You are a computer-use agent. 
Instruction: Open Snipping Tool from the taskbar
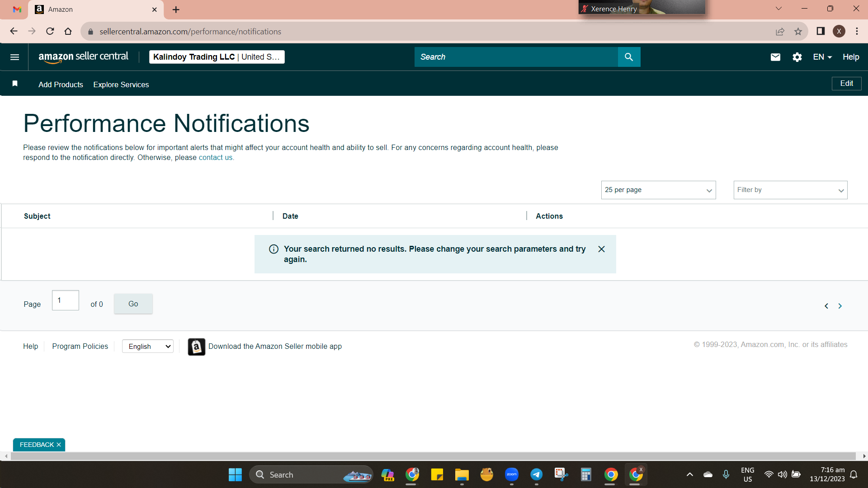[561, 474]
